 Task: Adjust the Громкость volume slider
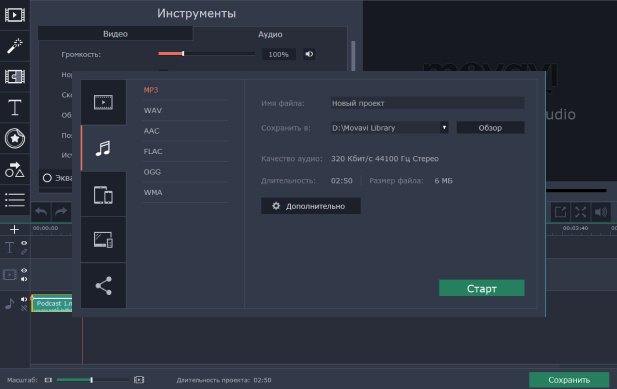(206, 53)
